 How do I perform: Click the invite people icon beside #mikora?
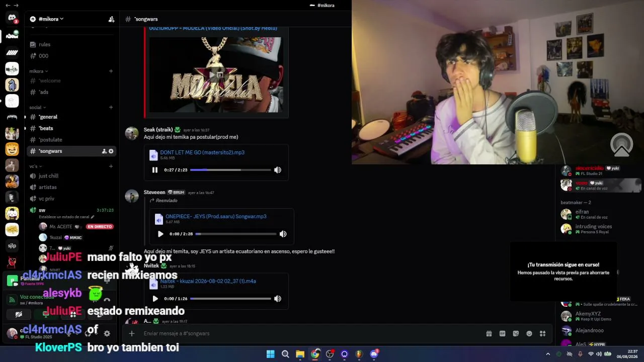pos(111,19)
